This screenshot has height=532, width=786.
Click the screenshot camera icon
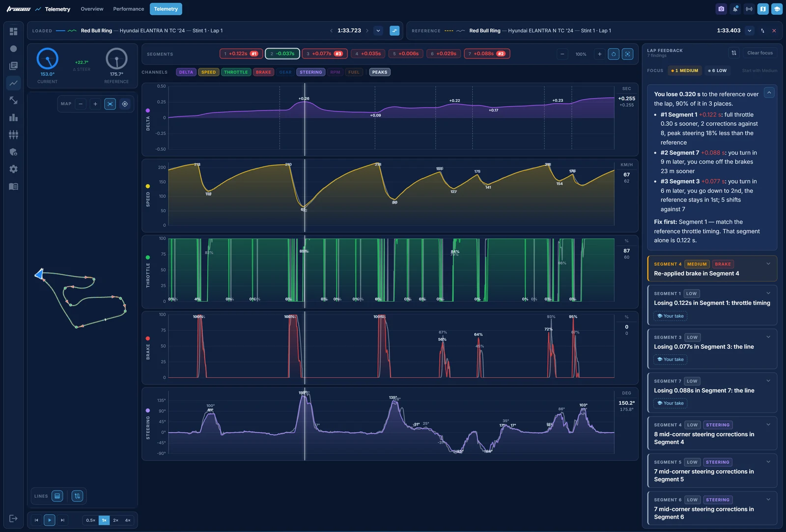coord(721,9)
